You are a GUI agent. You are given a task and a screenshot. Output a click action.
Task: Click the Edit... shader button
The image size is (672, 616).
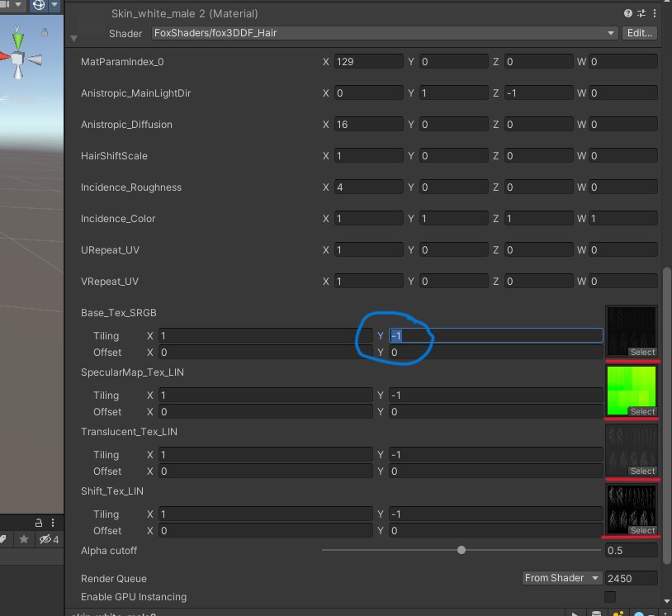[x=640, y=33]
